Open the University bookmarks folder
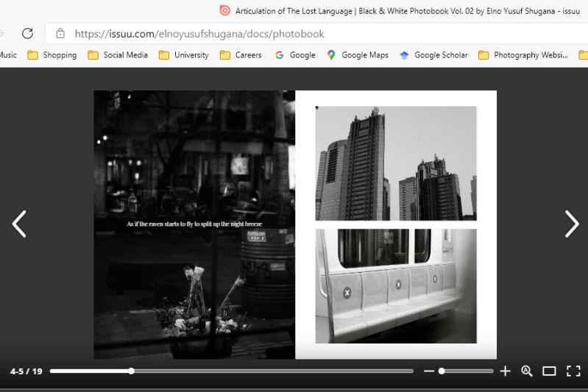588x392 pixels. coord(184,55)
